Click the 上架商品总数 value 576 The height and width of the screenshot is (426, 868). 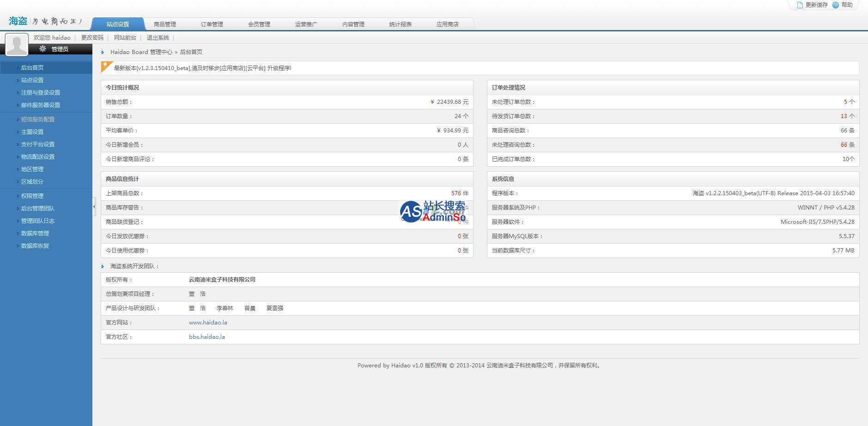[x=456, y=193]
